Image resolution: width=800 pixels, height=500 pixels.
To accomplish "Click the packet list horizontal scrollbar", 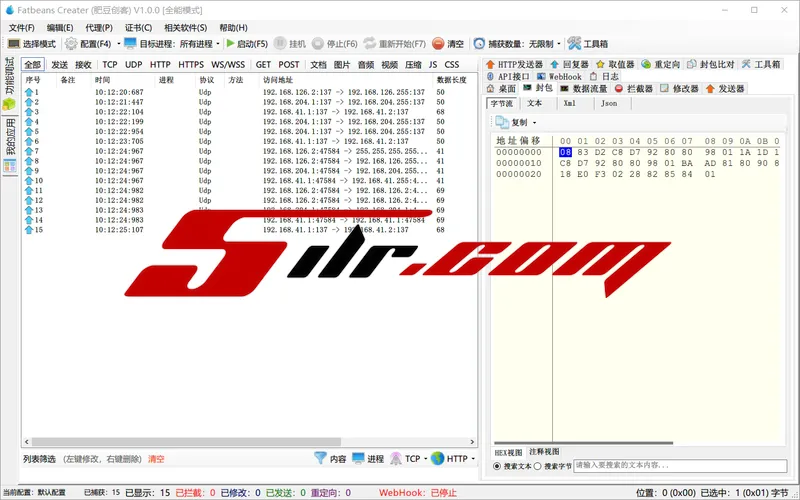I will pos(186,442).
